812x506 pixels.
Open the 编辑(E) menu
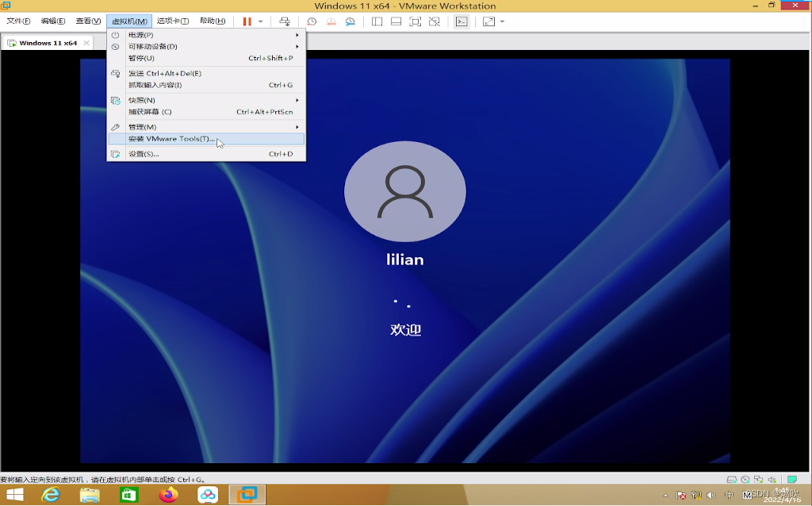click(53, 21)
